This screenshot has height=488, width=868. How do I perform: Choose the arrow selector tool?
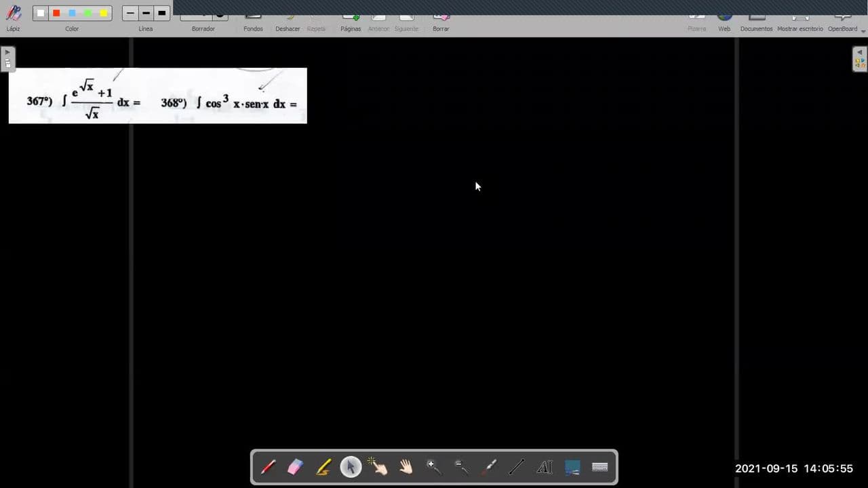(x=351, y=467)
